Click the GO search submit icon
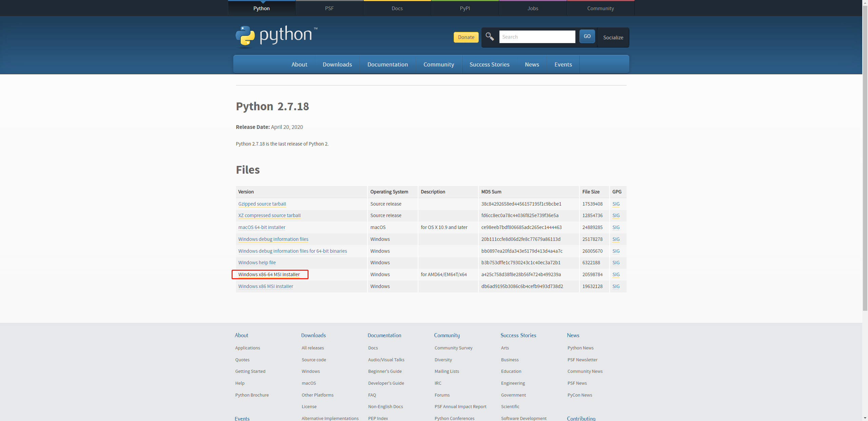Viewport: 868px width, 421px height. pyautogui.click(x=586, y=37)
